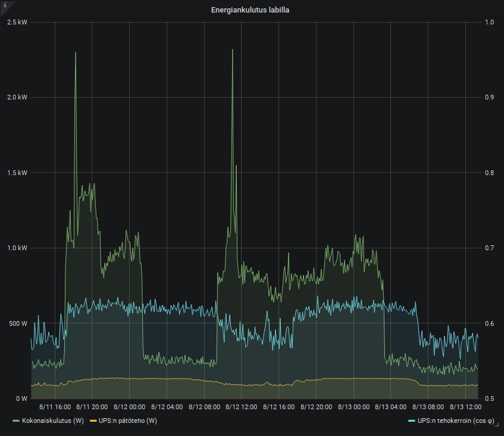Click the '2.5 kW' left axis label
The image size is (504, 436).
17,22
